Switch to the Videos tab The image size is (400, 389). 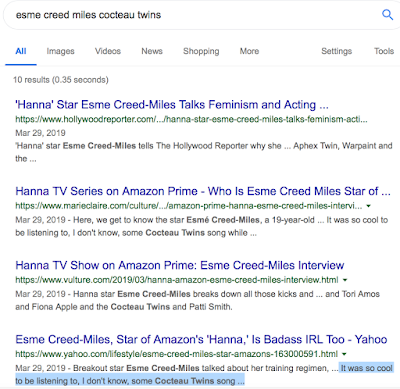coord(108,51)
